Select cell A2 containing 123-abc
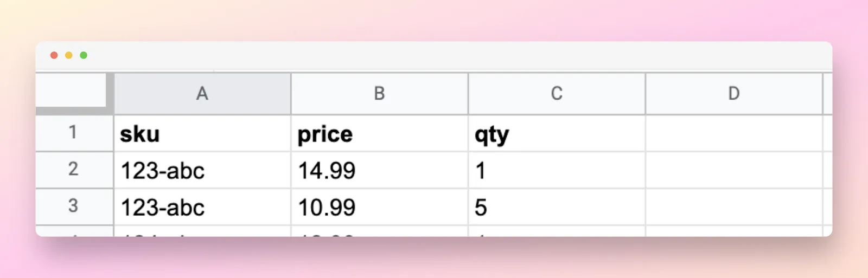The width and height of the screenshot is (868, 278). 202,170
